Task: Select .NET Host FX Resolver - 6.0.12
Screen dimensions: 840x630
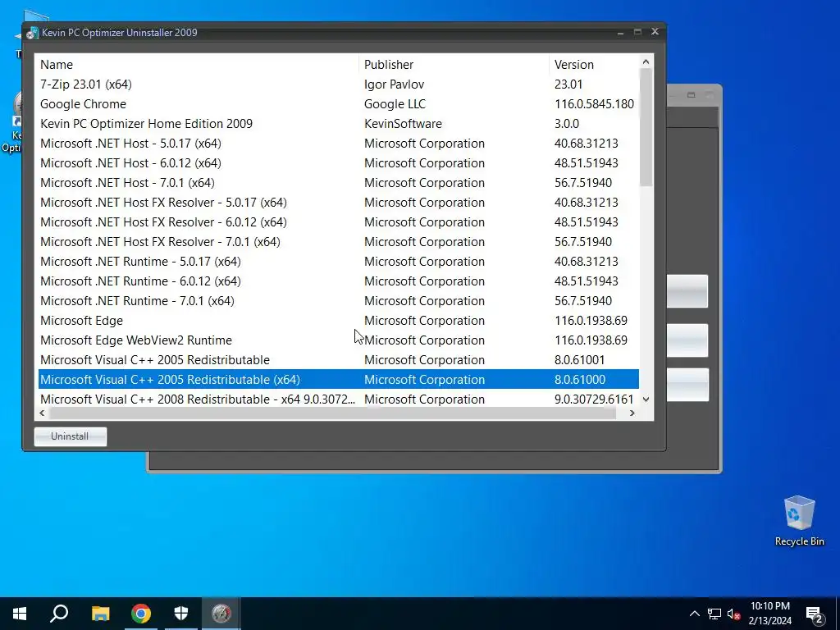Action: click(339, 222)
